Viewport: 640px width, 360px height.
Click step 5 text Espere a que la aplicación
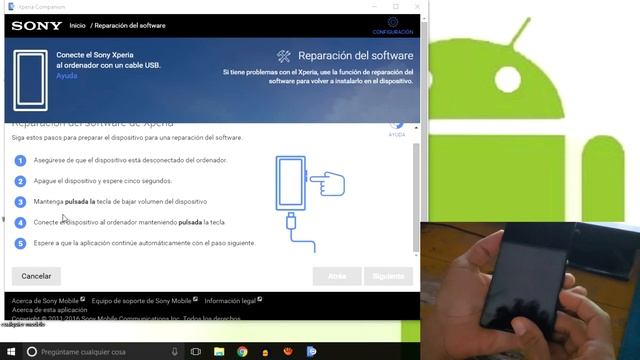[144, 243]
